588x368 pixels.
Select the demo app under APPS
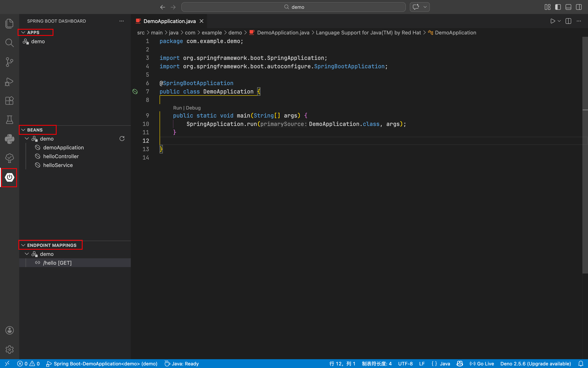tap(75, 41)
